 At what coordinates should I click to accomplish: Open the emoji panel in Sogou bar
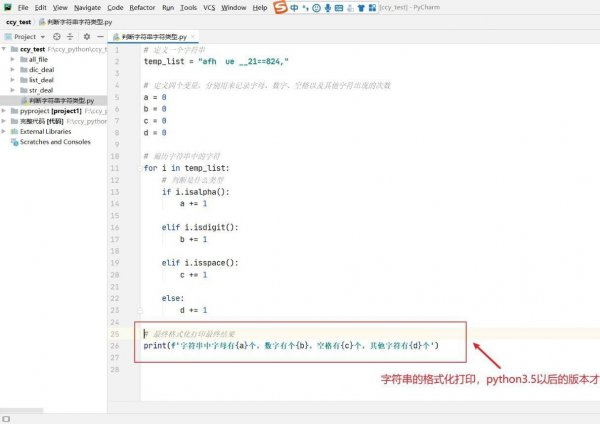coord(316,8)
